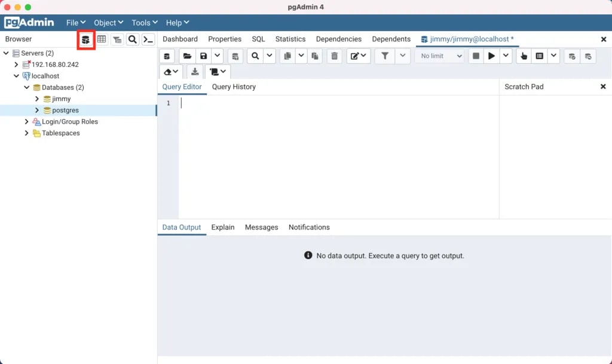
Task: Open the File menu
Action: click(76, 23)
